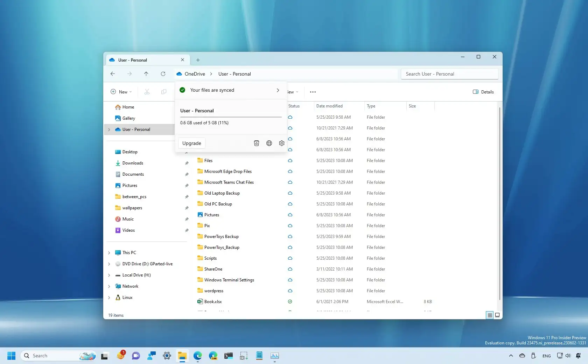Expand the sync status details chevron
Screen dimensions: 588x364
point(278,90)
